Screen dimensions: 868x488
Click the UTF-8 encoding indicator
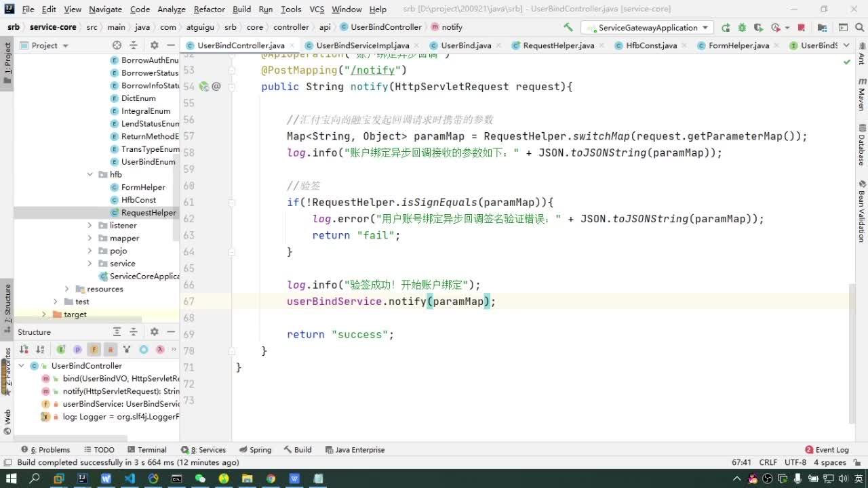[795, 462]
